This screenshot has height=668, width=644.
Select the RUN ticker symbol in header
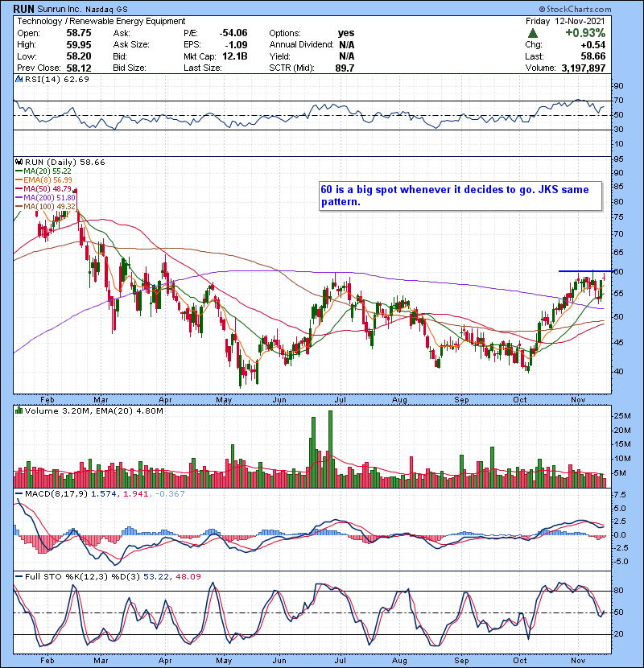click(x=24, y=9)
